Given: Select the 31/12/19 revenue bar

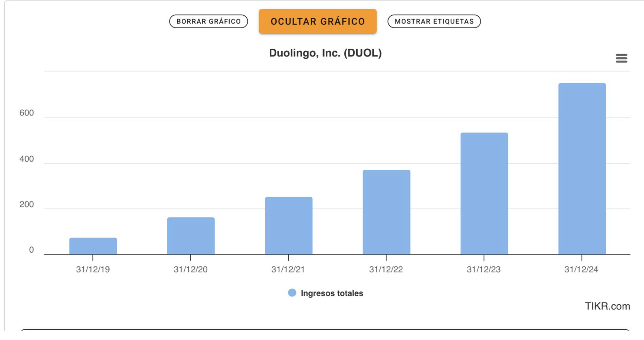Looking at the screenshot, I should point(93,246).
